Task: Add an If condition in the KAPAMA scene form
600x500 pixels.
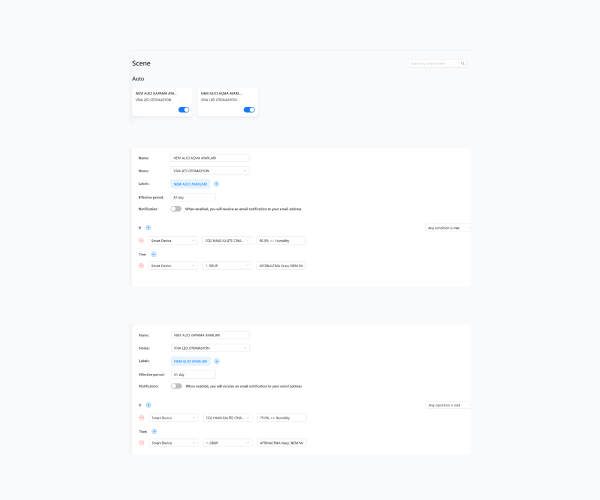Action: click(x=148, y=405)
